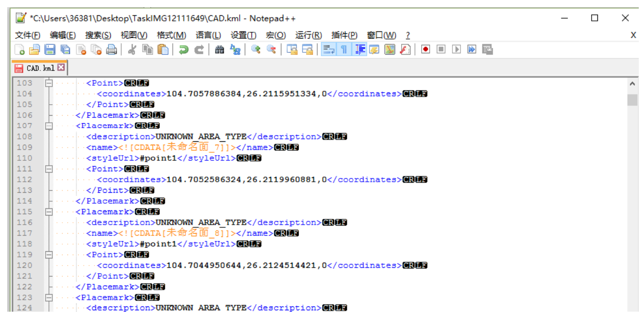
Task: Open the 插件(P) menu
Action: (x=345, y=35)
